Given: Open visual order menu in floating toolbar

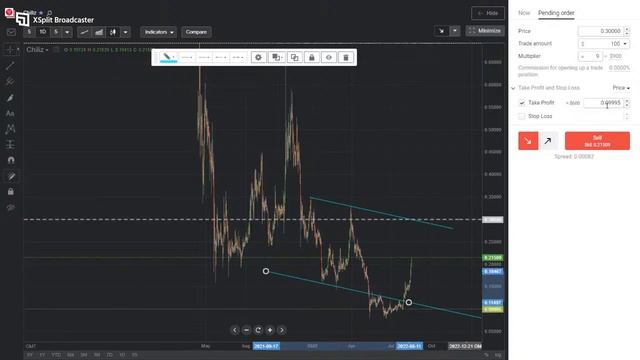Looking at the screenshot, I should tap(277, 58).
